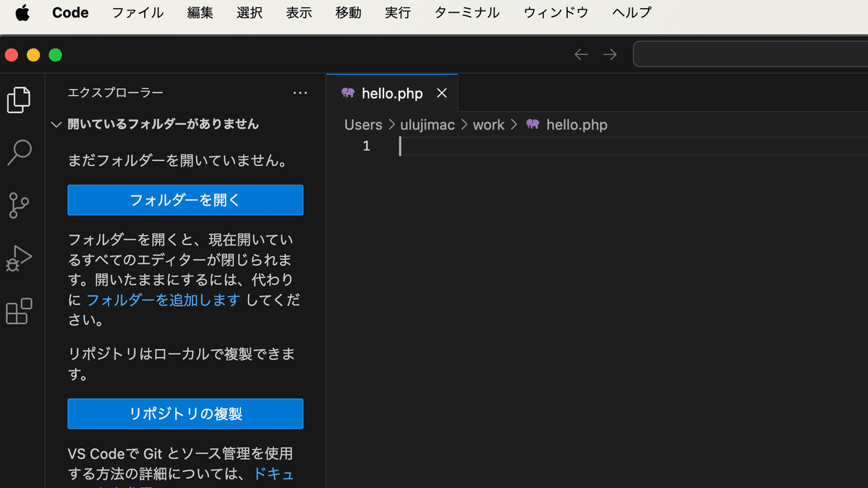Click the リポジトリの複製 button

185,414
